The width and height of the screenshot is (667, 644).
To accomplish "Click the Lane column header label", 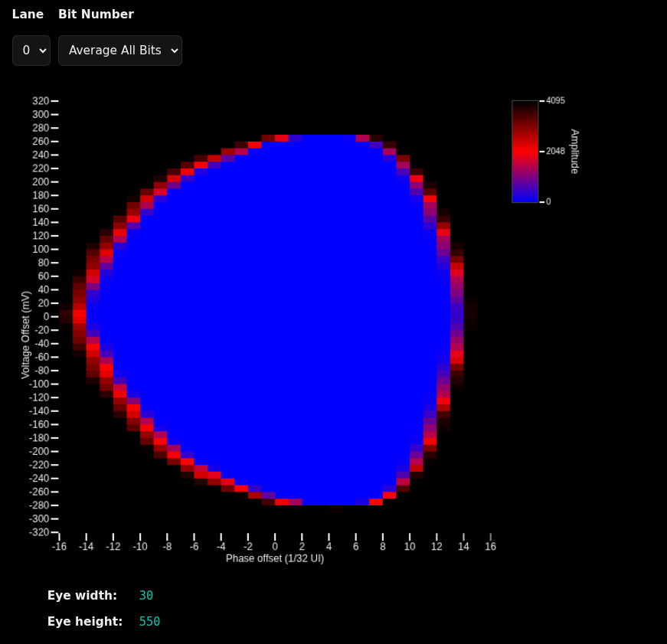I will [x=28, y=14].
